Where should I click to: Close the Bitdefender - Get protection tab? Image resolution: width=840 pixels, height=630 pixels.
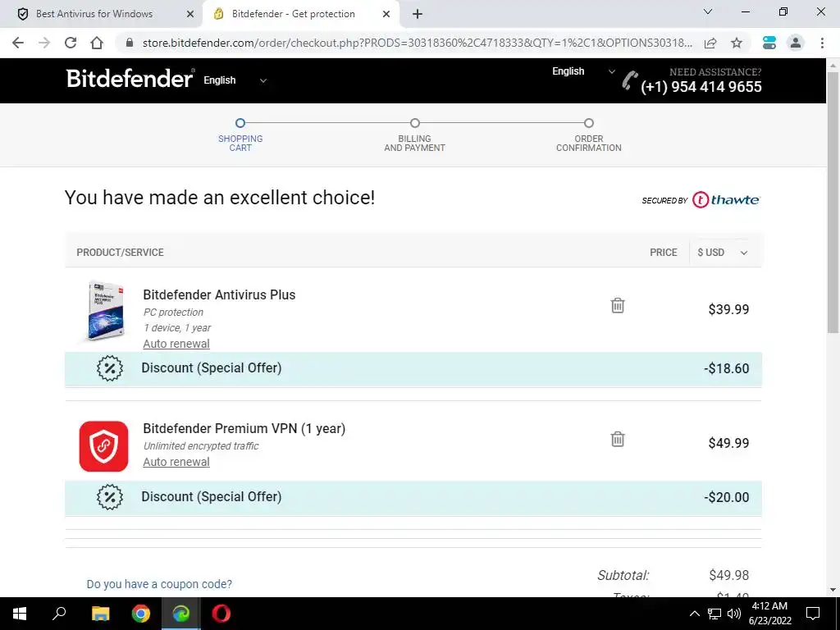(x=386, y=14)
